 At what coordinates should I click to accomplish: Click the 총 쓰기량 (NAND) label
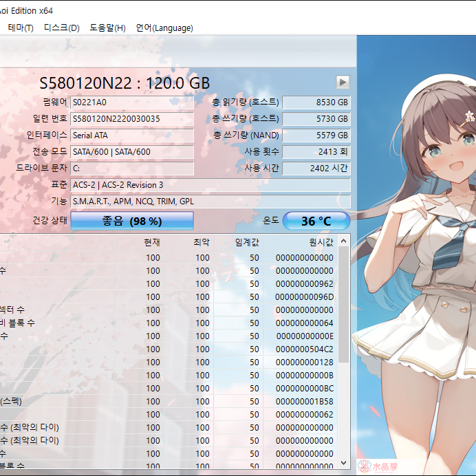246,135
